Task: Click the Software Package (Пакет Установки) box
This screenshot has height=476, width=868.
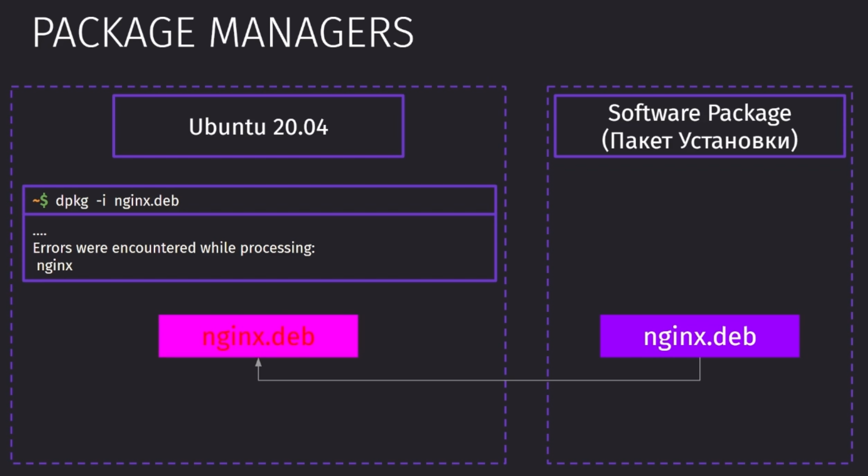Action: tap(700, 126)
